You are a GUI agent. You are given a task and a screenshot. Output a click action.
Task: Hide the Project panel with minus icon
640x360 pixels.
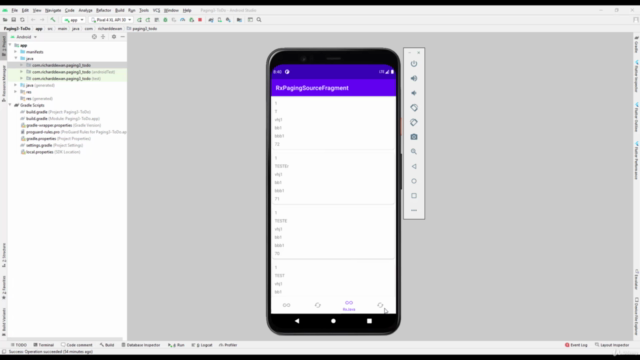122,37
